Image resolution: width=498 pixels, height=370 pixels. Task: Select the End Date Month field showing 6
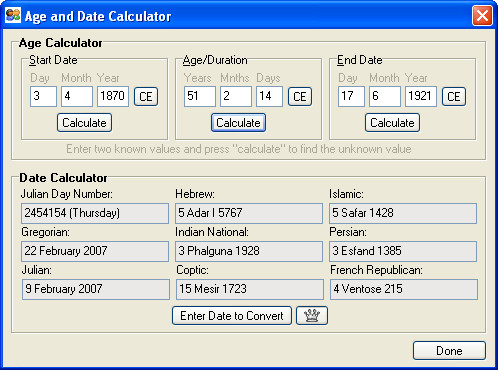click(x=385, y=96)
